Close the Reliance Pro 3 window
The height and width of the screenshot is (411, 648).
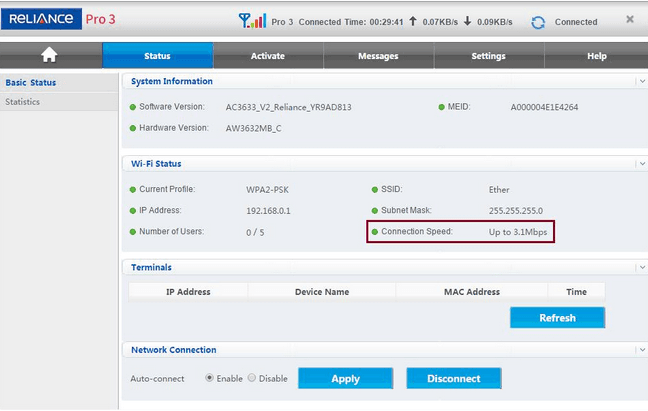(x=630, y=19)
